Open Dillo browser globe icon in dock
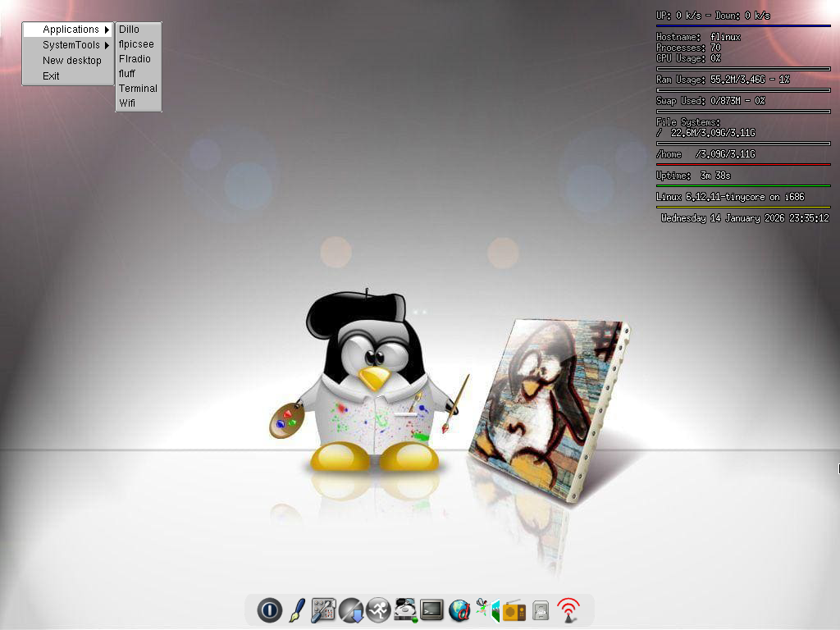 tap(459, 610)
